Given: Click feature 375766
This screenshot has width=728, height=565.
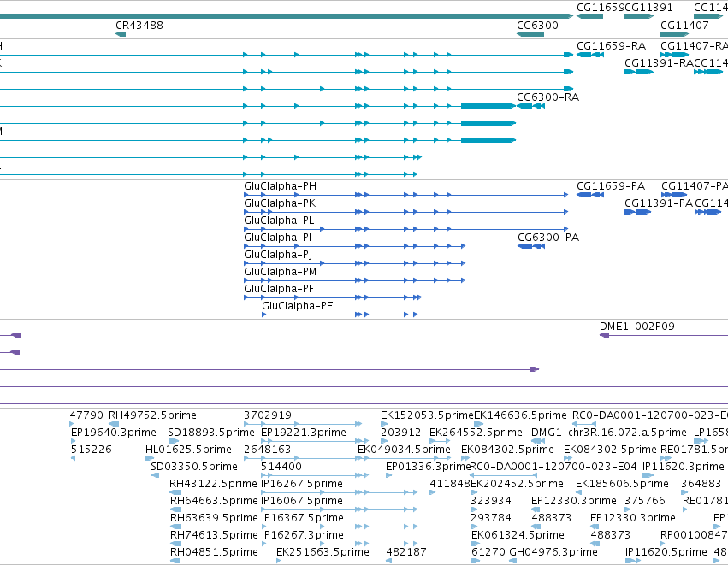Looking at the screenshot, I should [x=629, y=509].
